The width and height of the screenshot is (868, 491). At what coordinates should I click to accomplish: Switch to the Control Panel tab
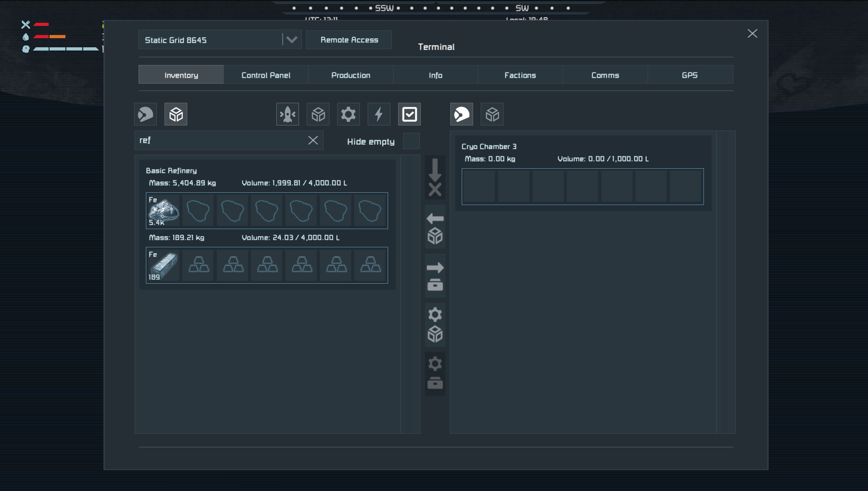click(266, 75)
